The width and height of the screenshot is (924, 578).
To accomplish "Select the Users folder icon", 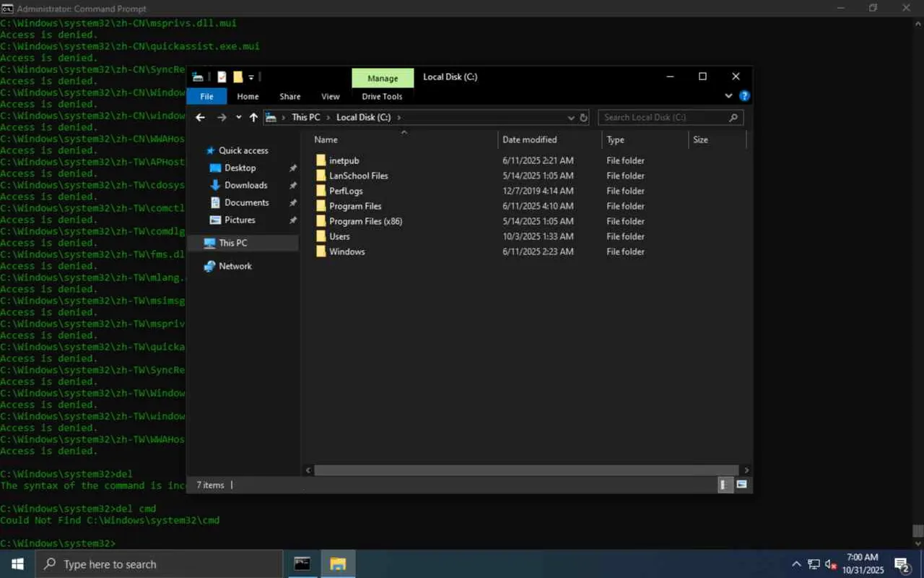I will coord(321,236).
